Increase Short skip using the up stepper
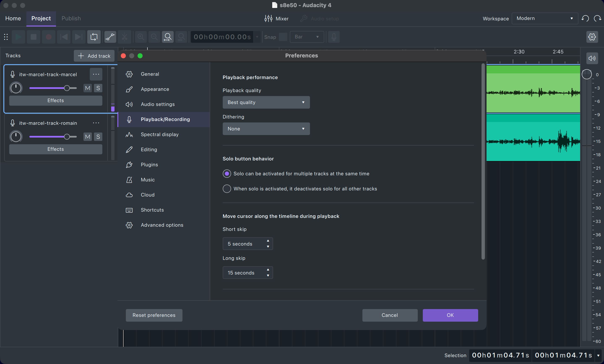The height and width of the screenshot is (364, 604). pyautogui.click(x=268, y=241)
